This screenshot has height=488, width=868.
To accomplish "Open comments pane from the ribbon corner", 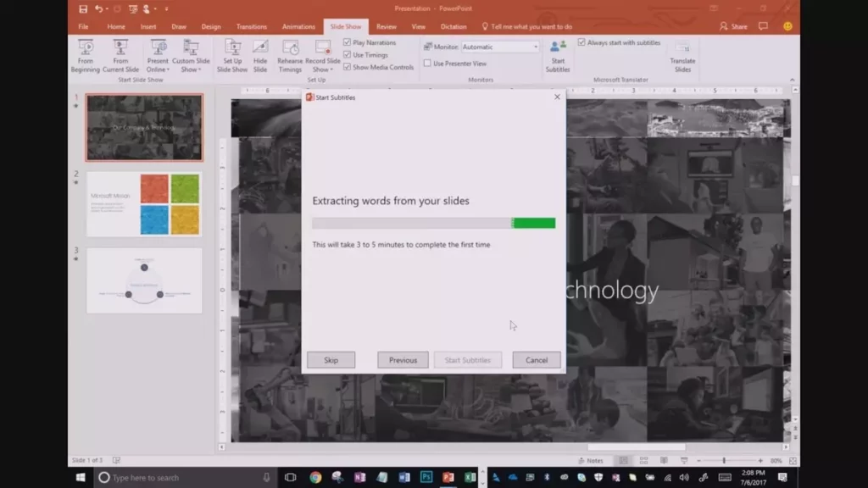I will tap(764, 26).
